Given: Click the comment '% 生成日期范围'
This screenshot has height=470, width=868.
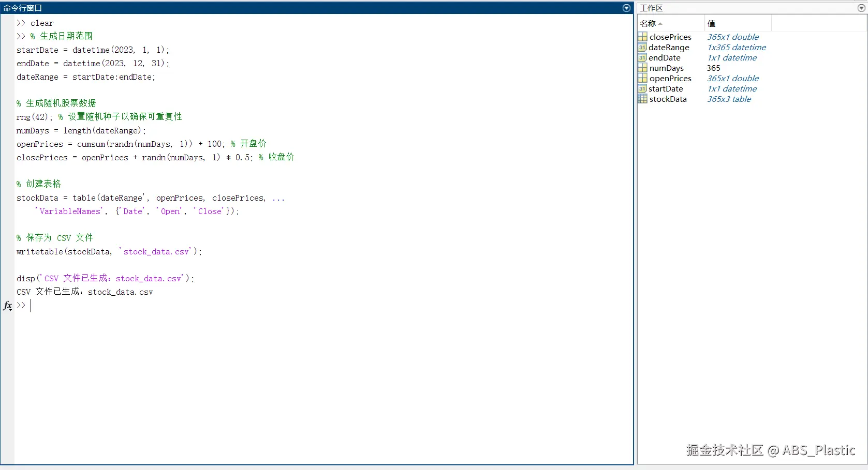Looking at the screenshot, I should (61, 36).
